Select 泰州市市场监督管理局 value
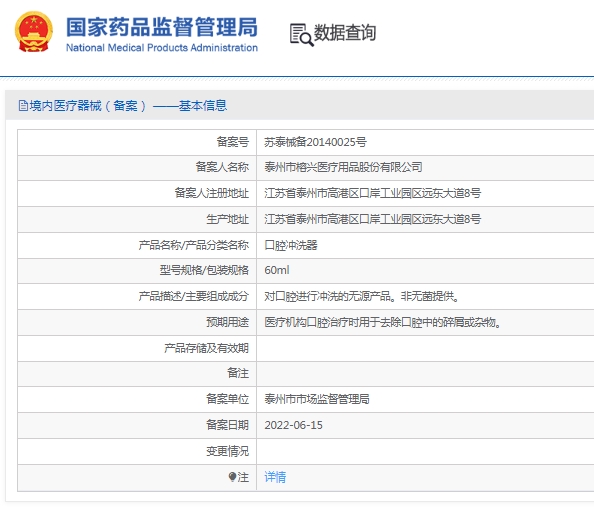 317,399
